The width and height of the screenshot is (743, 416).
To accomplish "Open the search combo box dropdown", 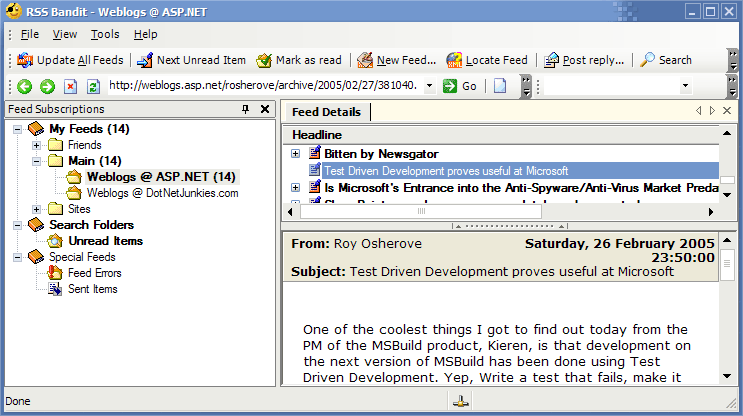I will coord(685,86).
